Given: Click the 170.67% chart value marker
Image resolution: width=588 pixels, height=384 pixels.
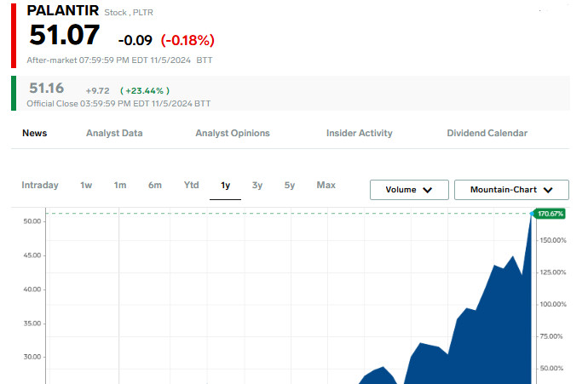Looking at the screenshot, I should pyautogui.click(x=550, y=214).
